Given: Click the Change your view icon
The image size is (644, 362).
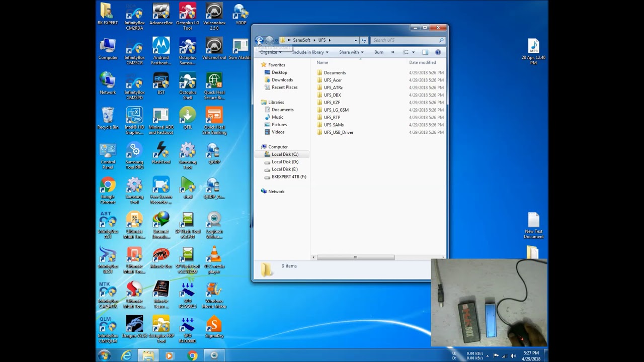Looking at the screenshot, I should [406, 52].
